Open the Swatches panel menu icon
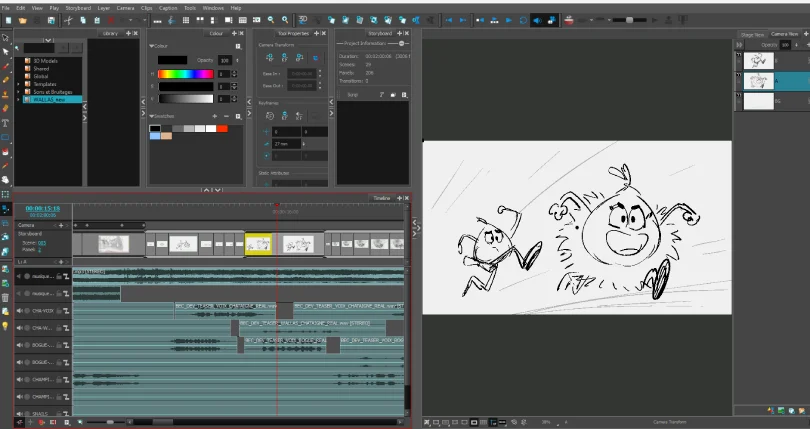Image resolution: width=810 pixels, height=429 pixels. 238,116
